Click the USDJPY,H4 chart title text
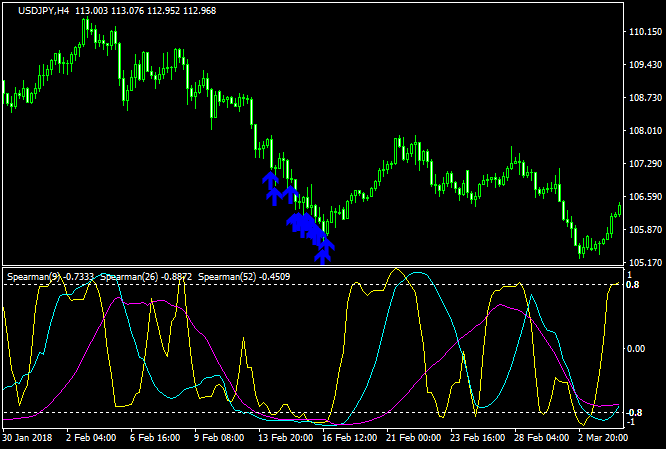This screenshot has height=449, width=666. [x=43, y=11]
